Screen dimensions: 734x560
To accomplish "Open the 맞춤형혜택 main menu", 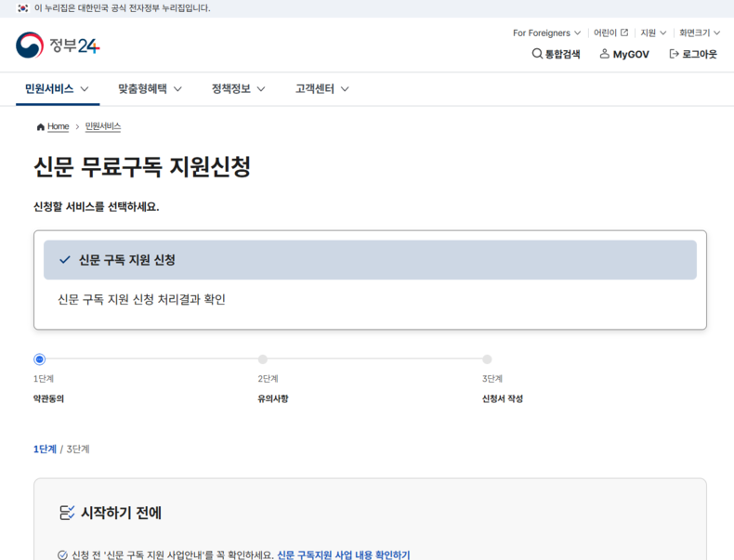I will [x=150, y=89].
